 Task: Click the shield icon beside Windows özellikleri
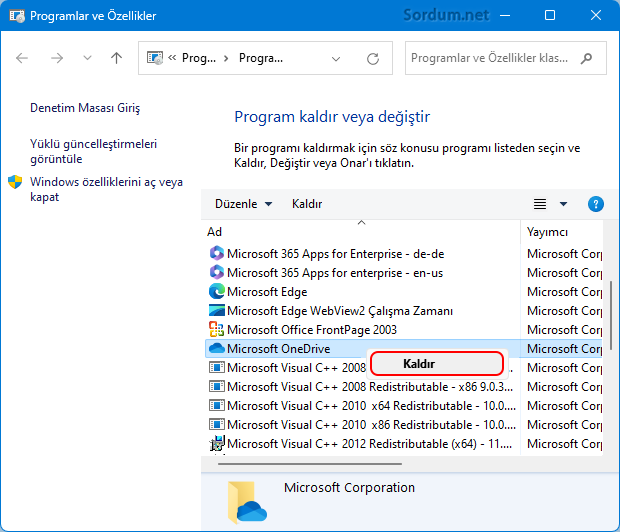pos(15,182)
